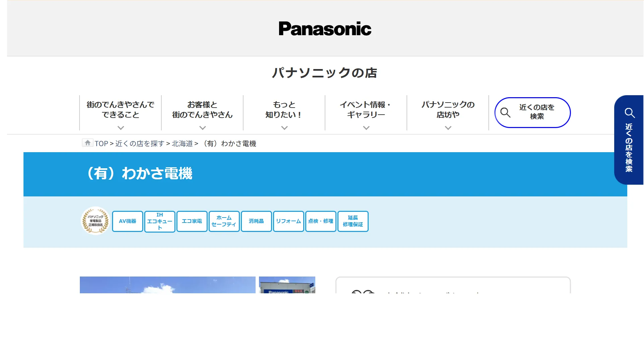Click （有）わかさ電機 text in the breadcrumb
The image size is (644, 362).
tap(229, 143)
